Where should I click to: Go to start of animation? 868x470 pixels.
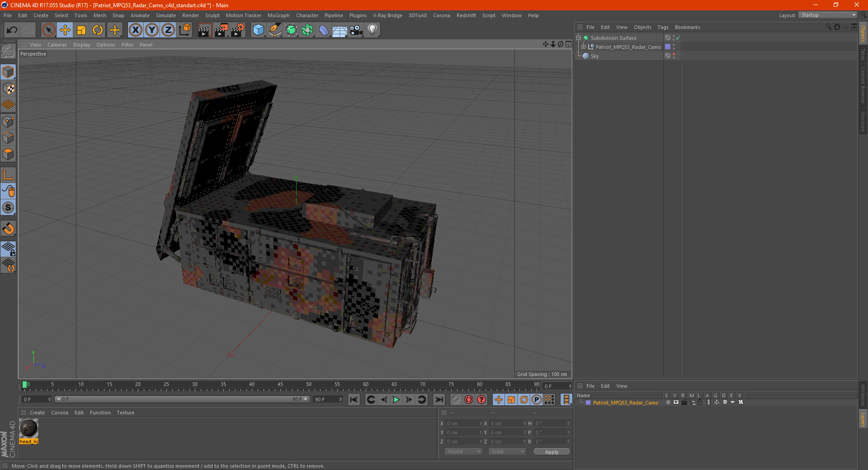click(x=354, y=399)
